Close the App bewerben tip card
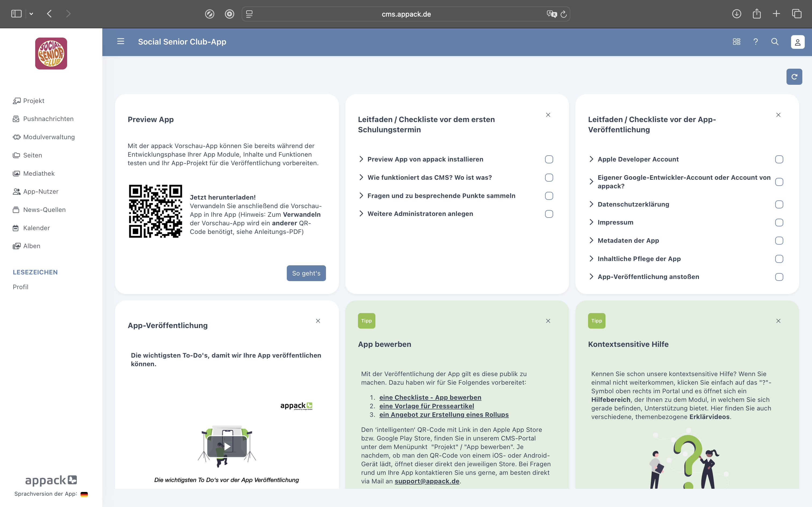The image size is (812, 507). point(548,321)
